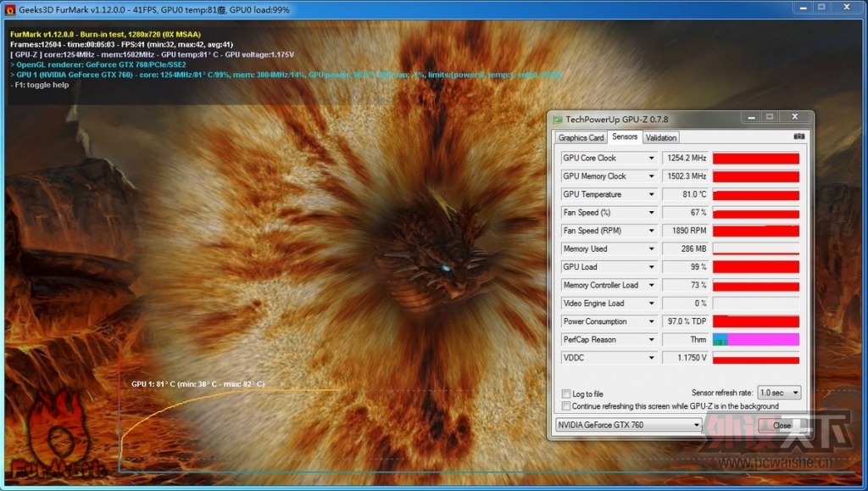Click the GPU Temperature red graph

(x=755, y=195)
